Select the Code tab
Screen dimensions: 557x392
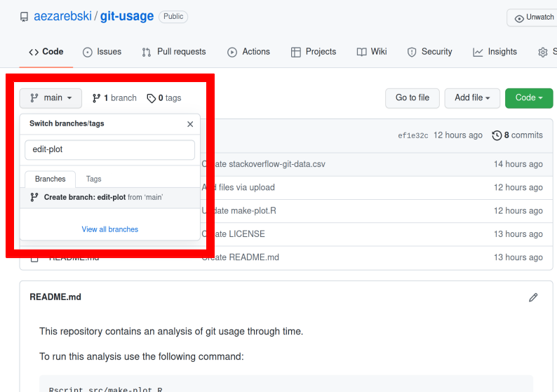pos(46,52)
